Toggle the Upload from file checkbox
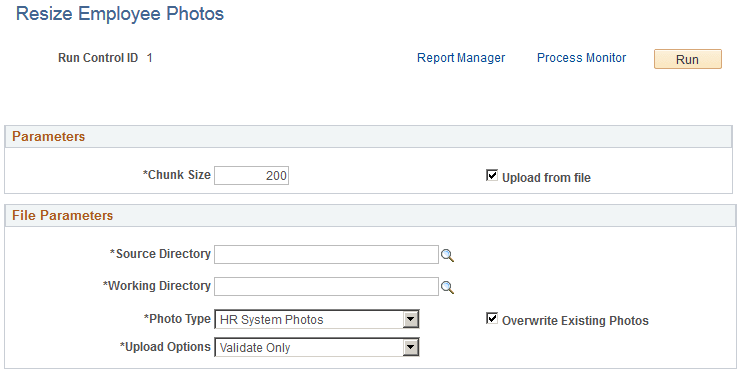744x376 pixels. coord(492,175)
